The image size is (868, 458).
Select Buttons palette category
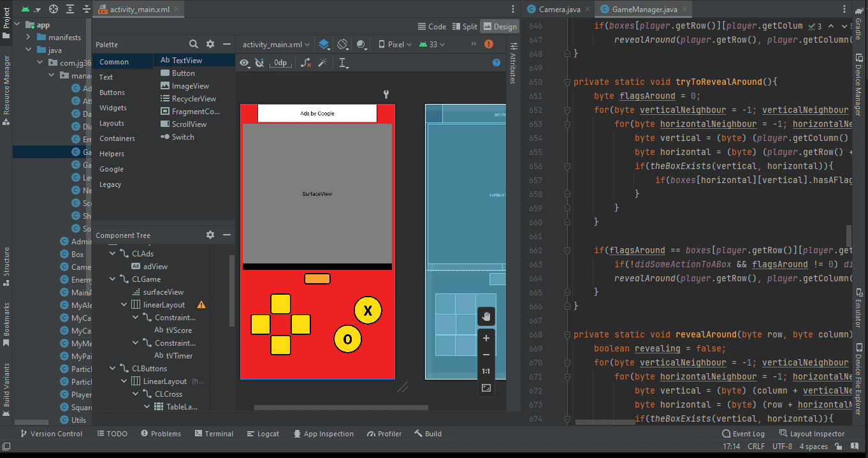[112, 92]
